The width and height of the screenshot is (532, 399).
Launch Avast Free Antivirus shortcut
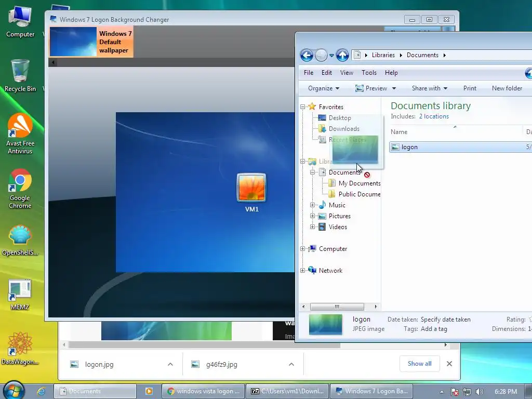point(20,134)
